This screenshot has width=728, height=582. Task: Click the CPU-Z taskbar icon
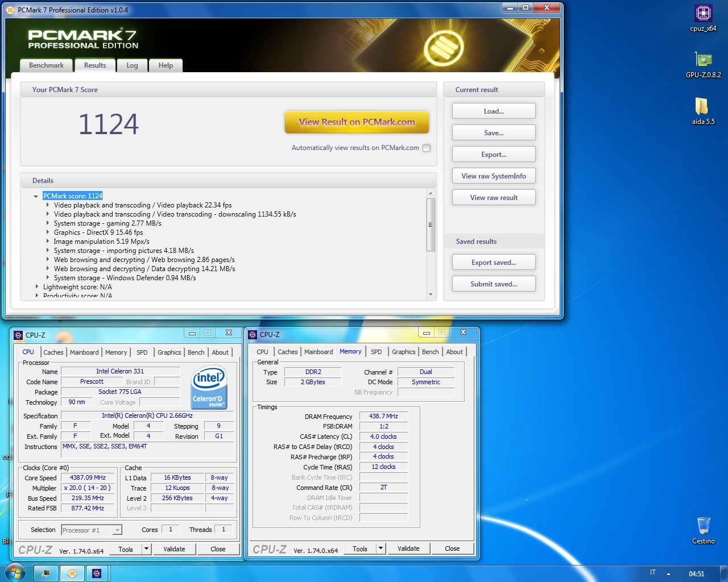coord(97,573)
